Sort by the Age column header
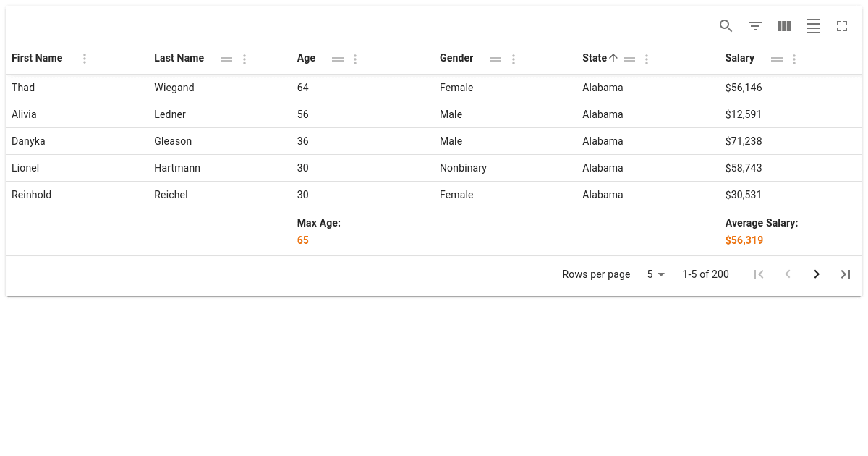 point(306,58)
